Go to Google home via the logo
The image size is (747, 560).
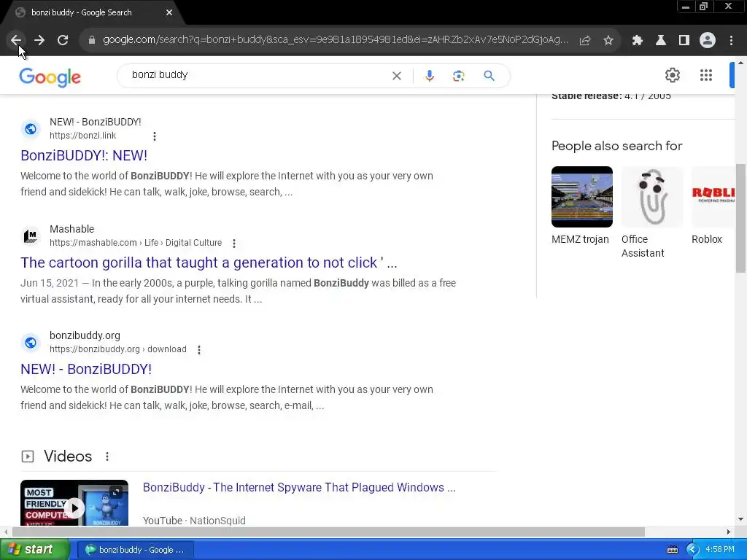coord(50,77)
